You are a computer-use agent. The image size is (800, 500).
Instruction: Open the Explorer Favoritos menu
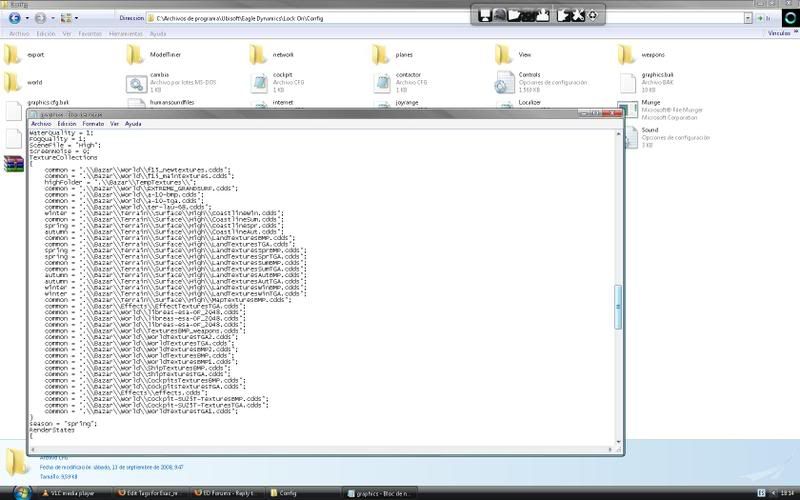(90, 34)
